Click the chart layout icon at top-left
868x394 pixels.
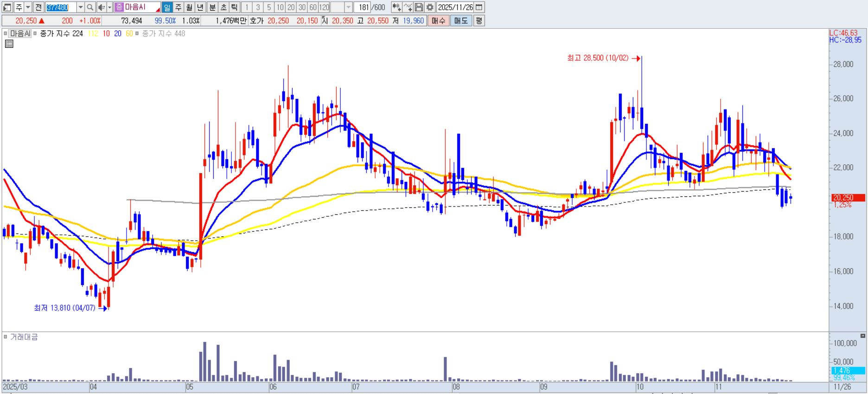pos(7,7)
